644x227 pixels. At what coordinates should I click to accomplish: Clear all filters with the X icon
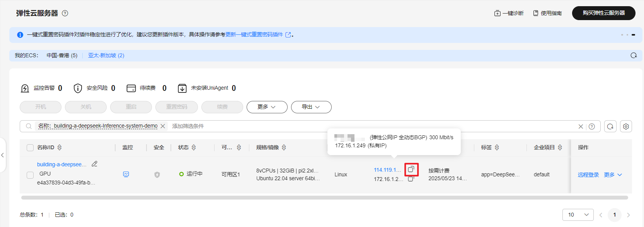click(581, 126)
